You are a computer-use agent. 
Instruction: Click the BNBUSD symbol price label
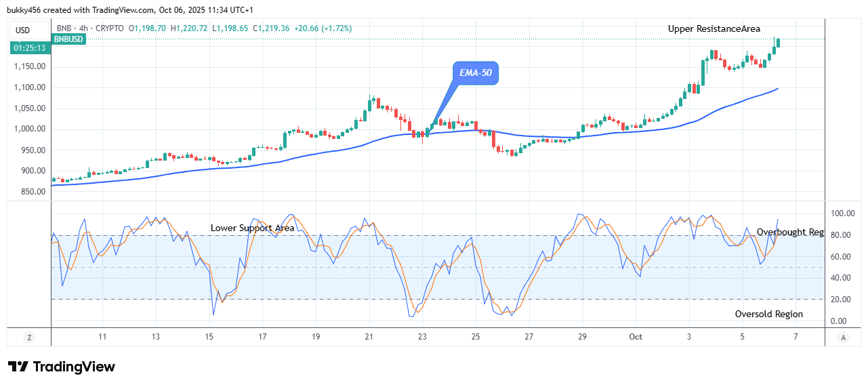[x=68, y=39]
